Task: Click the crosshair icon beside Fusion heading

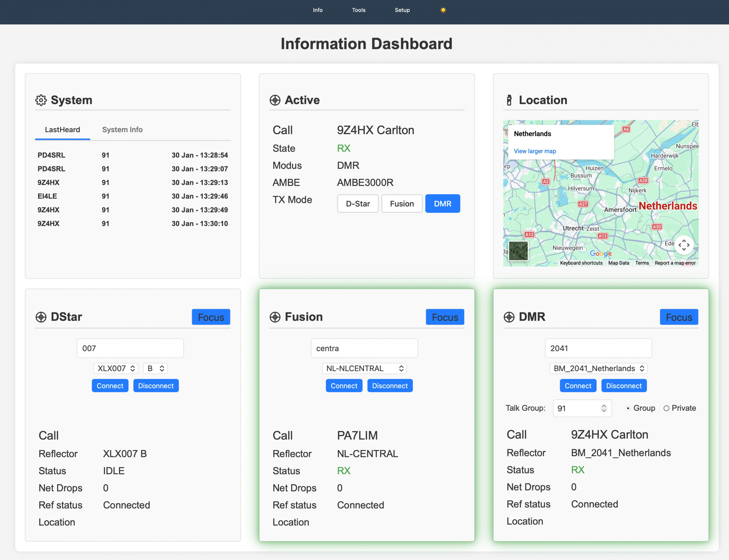Action: [275, 317]
